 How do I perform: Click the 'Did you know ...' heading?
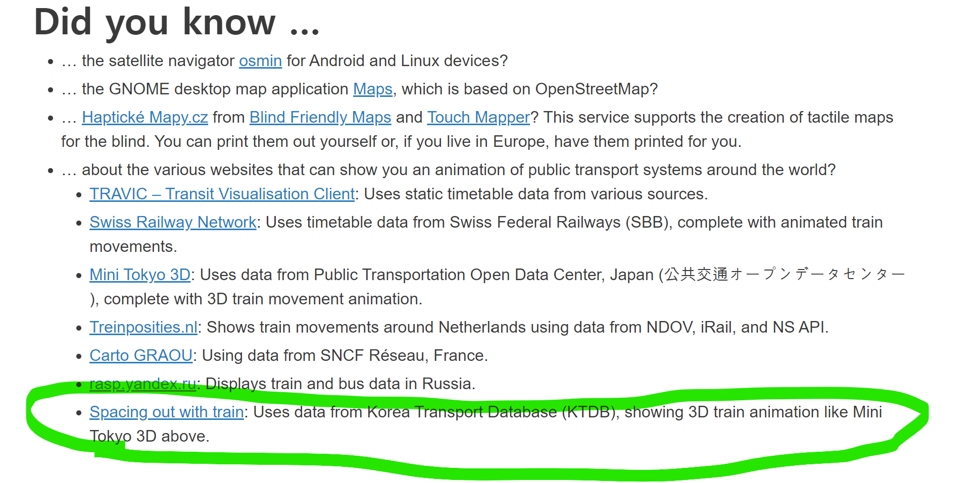coord(177,23)
